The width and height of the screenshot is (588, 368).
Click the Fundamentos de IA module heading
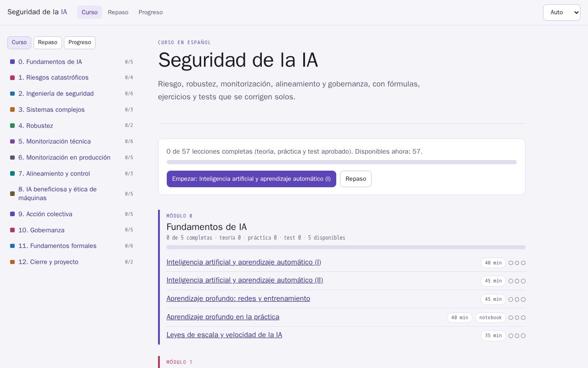(x=207, y=227)
